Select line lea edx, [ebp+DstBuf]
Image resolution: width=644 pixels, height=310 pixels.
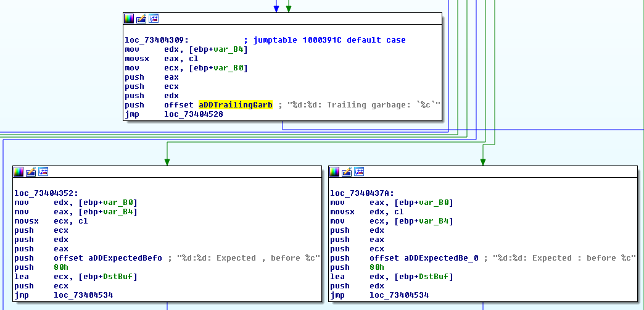pos(392,277)
